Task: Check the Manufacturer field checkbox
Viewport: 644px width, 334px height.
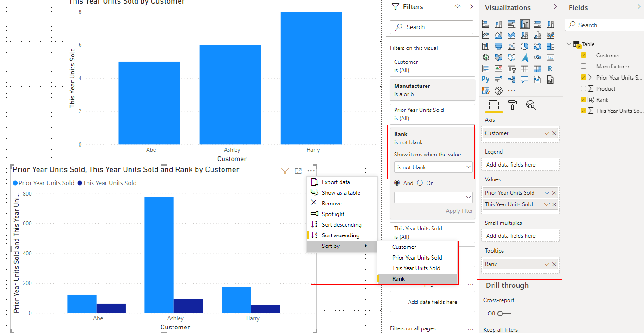Action: tap(583, 66)
